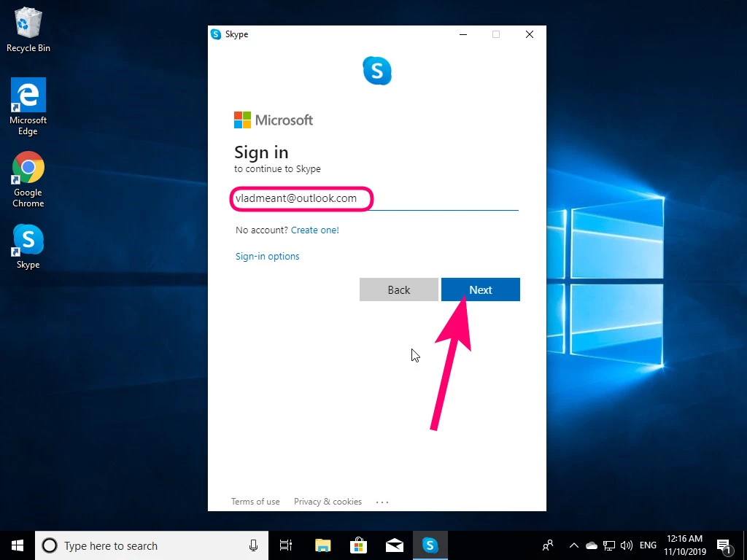Open the Terms of use link

(255, 502)
